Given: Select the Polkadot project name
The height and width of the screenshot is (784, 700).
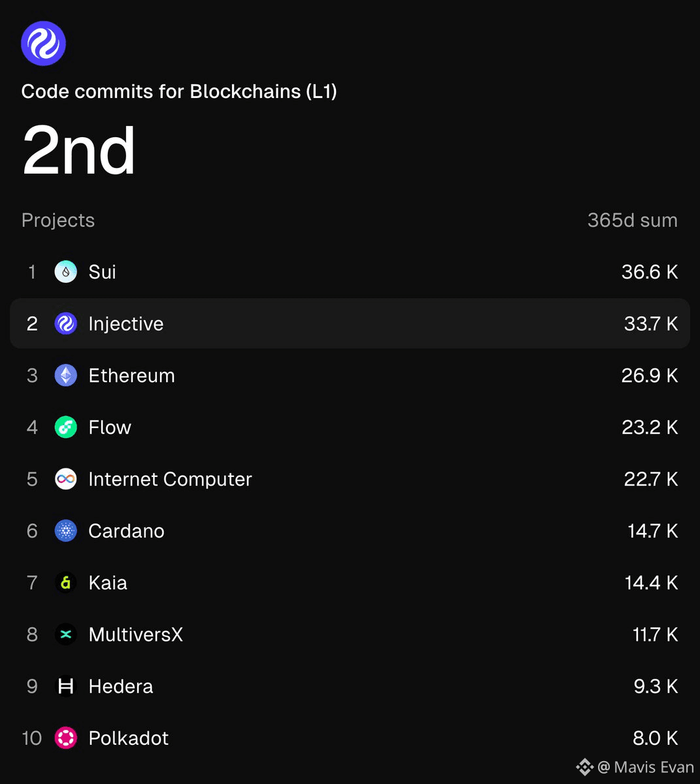Looking at the screenshot, I should coord(129,738).
